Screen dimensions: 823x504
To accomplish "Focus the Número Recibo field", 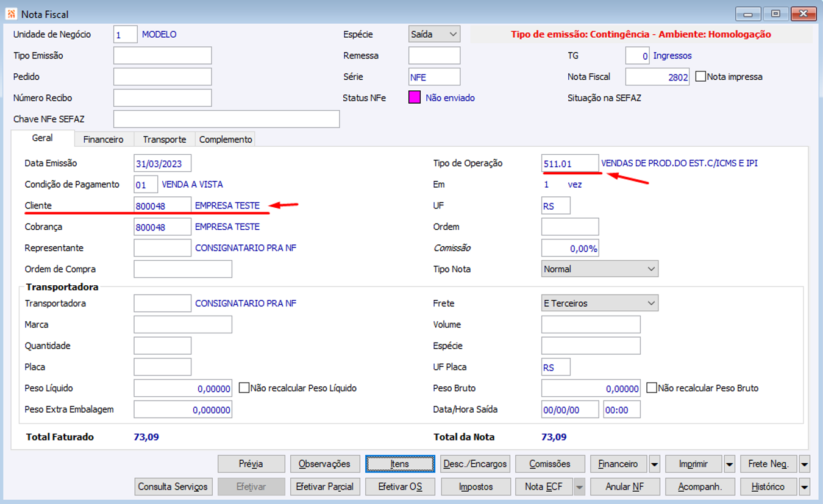I will (163, 98).
